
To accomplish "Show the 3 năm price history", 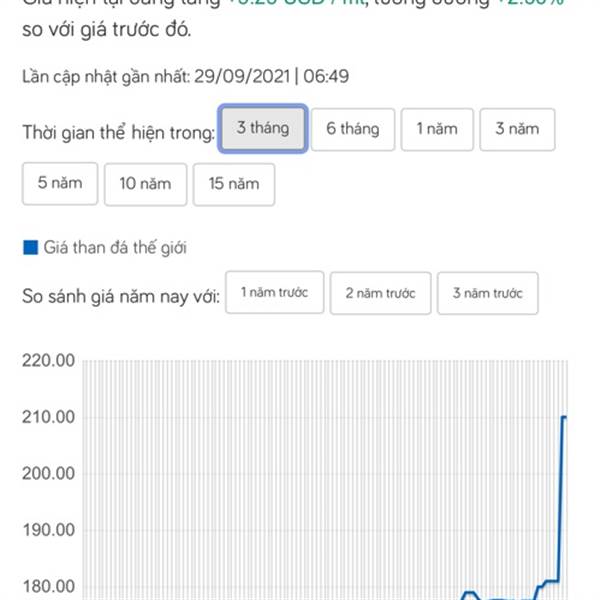I will pyautogui.click(x=517, y=129).
